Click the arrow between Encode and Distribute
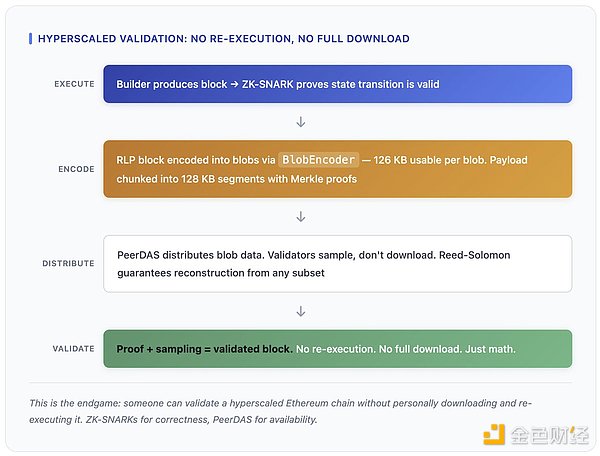The height and width of the screenshot is (456, 600). click(x=300, y=216)
